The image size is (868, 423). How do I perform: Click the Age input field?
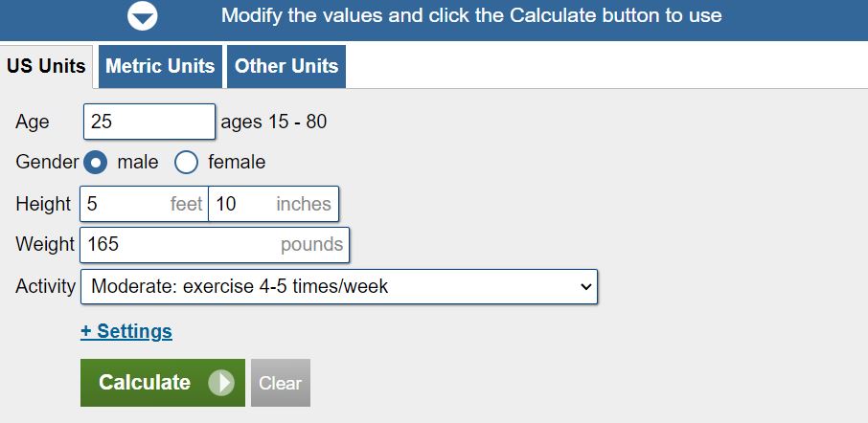(149, 122)
